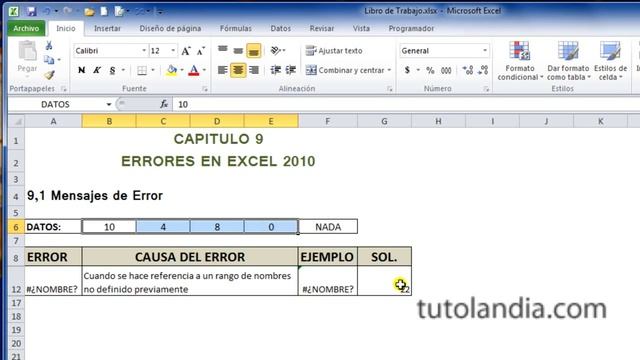Align text to middle vertically
Screen dimensions: 640x360
238,51
